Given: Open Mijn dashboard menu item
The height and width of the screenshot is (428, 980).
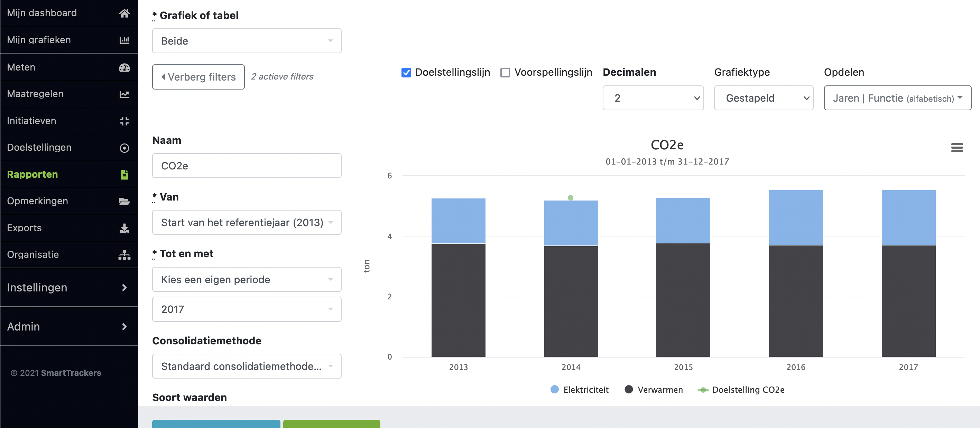Looking at the screenshot, I should pos(69,13).
